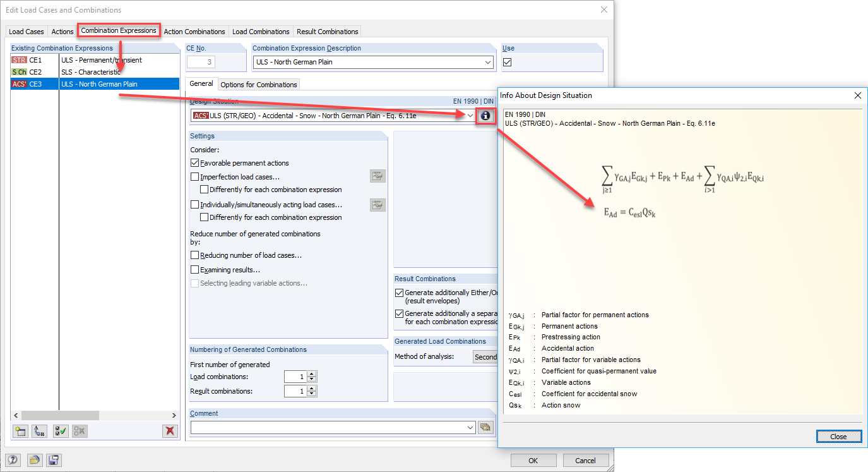Enable Individually/simultaneously acting load cases
The image size is (868, 472).
point(194,205)
